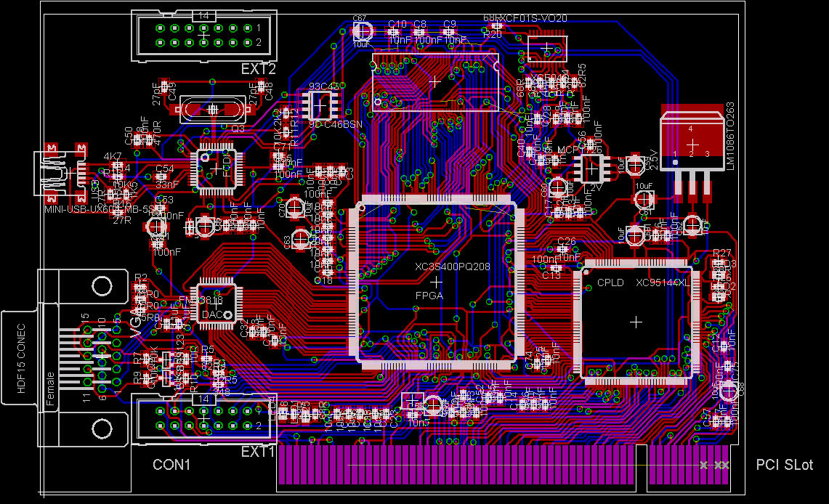Screen dimensions: 829x504
Task: Click pin 2 label of EXT1 header
Action: (x=259, y=426)
